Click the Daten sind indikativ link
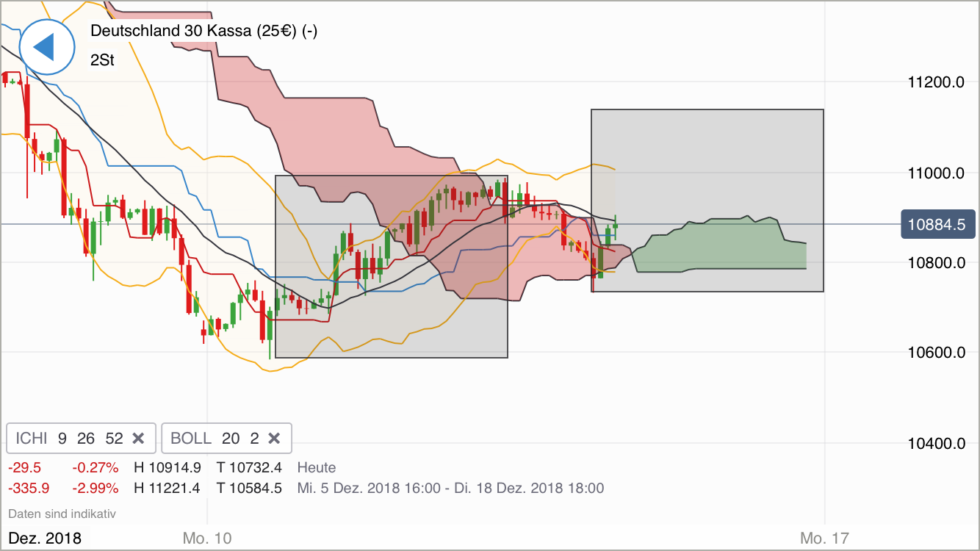This screenshot has height=551, width=980. click(x=61, y=514)
